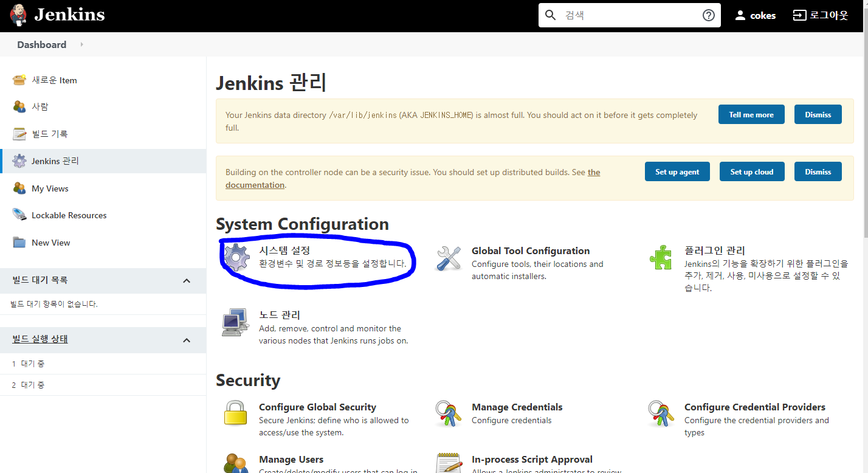Open My Views in sidebar

pyautogui.click(x=50, y=188)
